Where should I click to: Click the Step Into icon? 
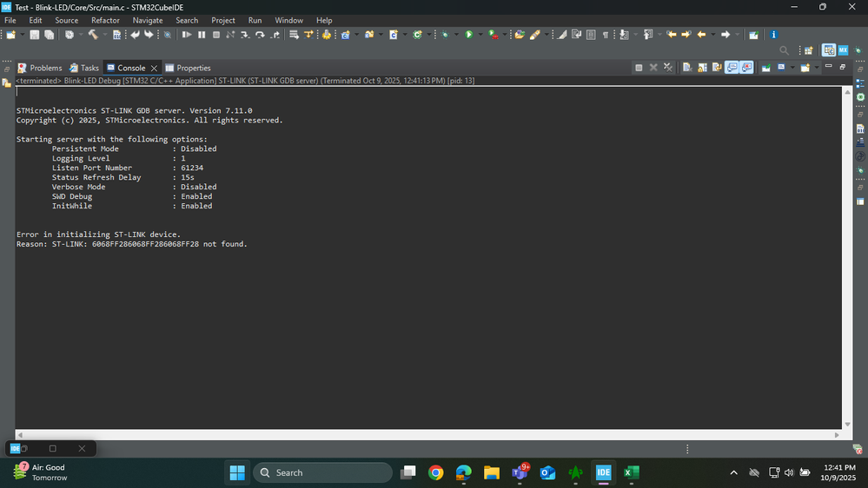click(x=245, y=35)
